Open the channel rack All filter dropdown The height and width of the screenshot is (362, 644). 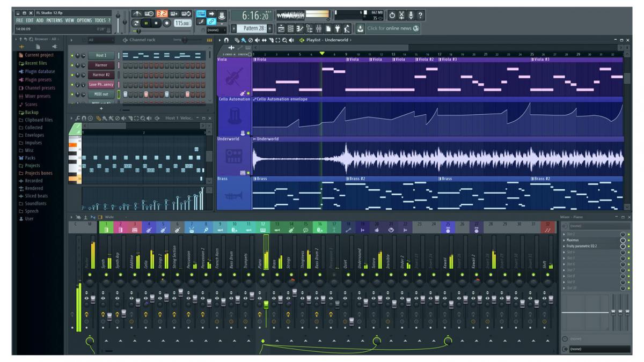100,40
